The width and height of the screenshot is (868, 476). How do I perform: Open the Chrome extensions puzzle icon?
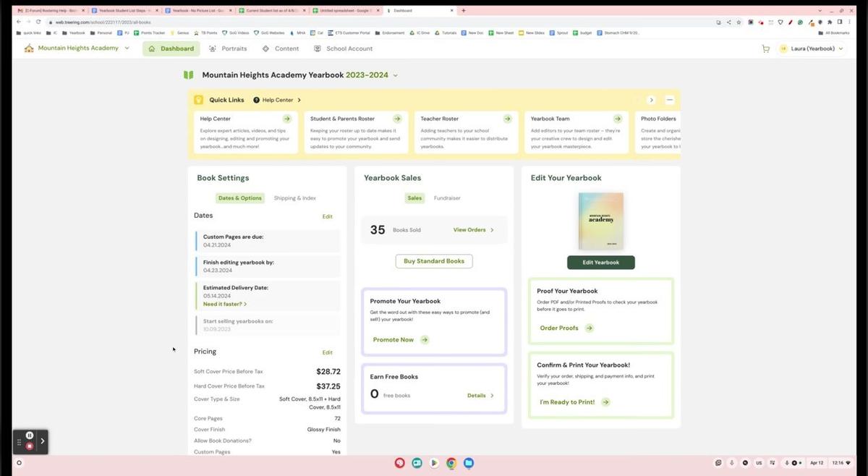(830, 22)
